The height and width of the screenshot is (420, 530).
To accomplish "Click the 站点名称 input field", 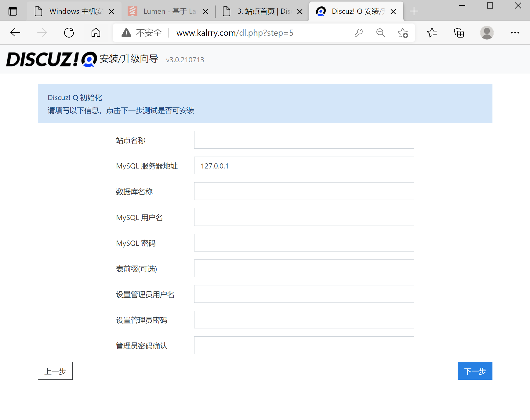I will (x=304, y=140).
